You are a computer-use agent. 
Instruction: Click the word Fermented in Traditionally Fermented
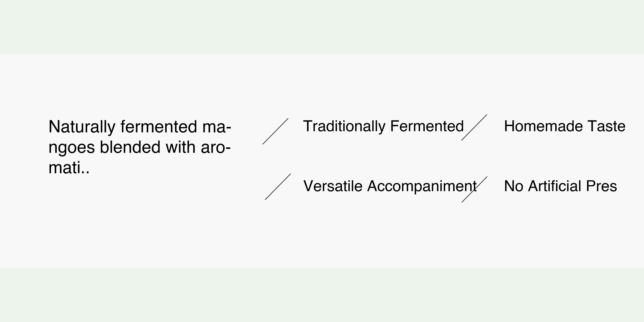(x=427, y=126)
